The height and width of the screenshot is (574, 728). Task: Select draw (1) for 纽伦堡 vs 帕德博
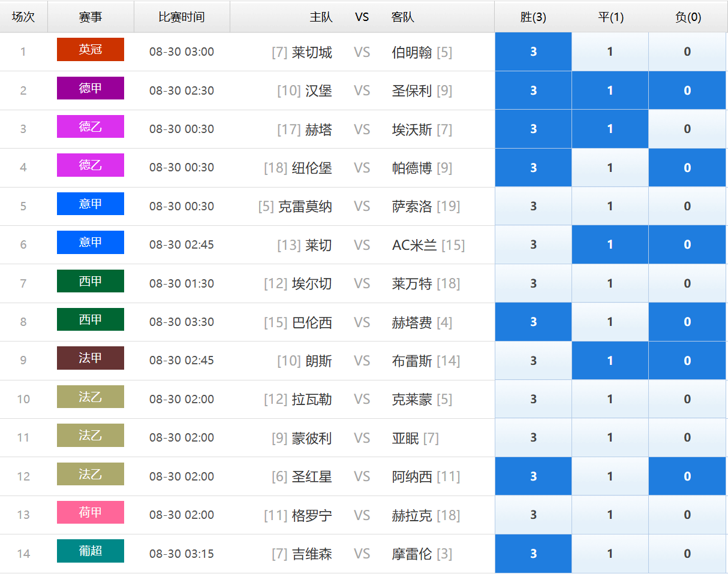pos(610,168)
